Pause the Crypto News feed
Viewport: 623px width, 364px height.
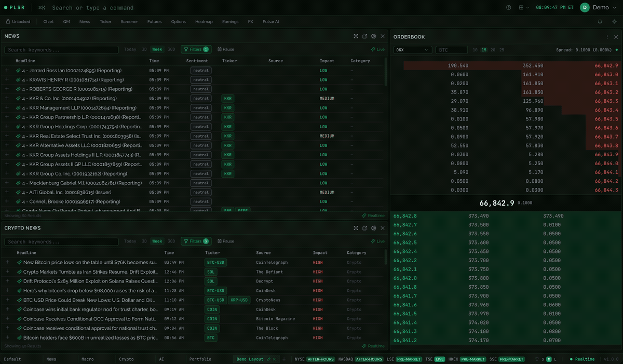[x=226, y=241]
